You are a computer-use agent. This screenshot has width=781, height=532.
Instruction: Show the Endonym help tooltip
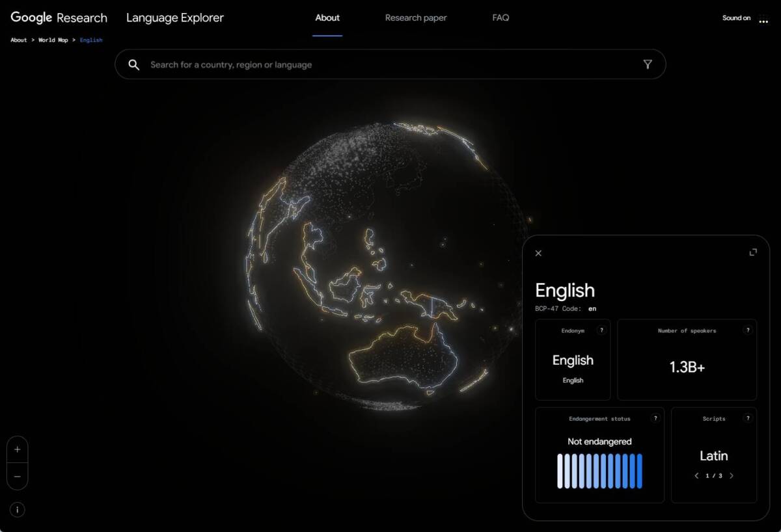click(601, 330)
